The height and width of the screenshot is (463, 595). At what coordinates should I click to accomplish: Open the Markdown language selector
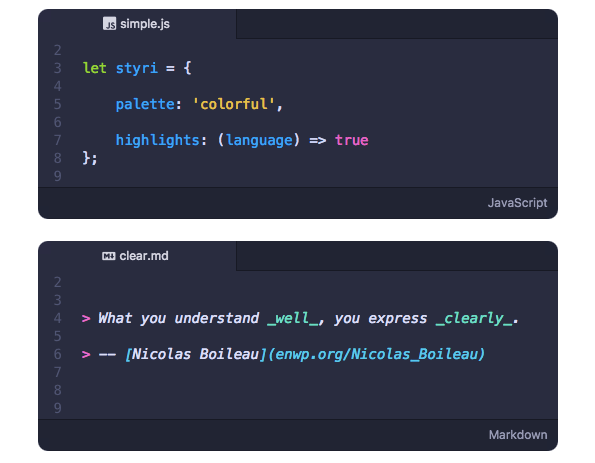(x=518, y=435)
